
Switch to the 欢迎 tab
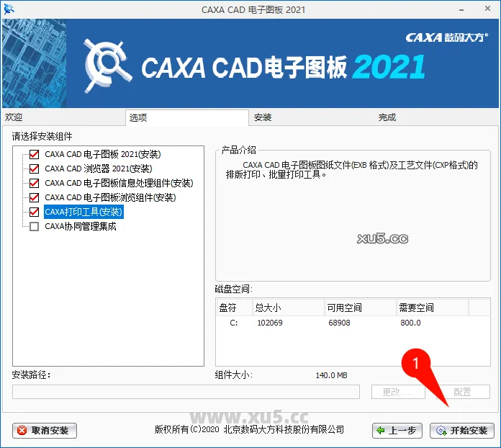point(14,117)
